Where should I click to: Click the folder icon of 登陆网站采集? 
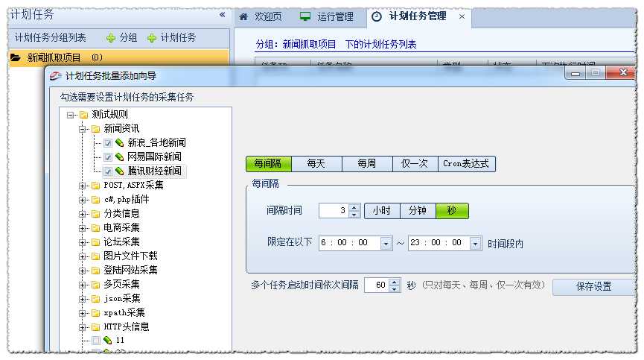pos(96,271)
